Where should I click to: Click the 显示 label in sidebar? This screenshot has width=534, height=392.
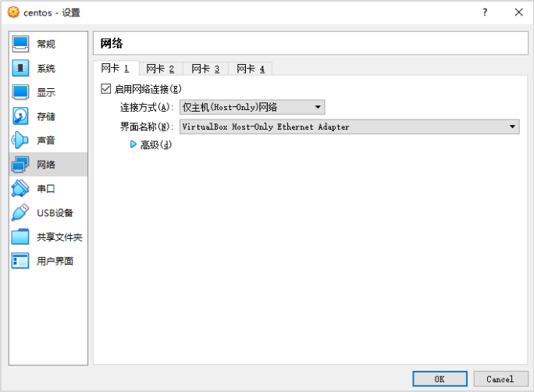point(46,92)
